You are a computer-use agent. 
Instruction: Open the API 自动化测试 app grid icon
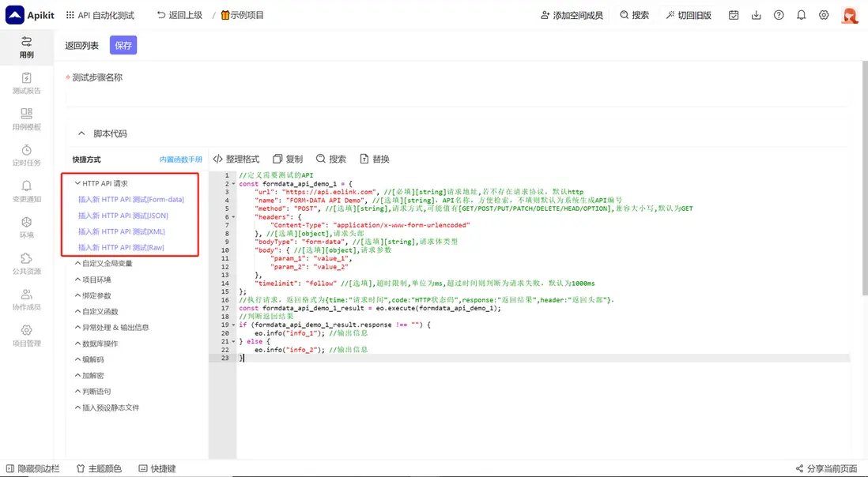click(x=70, y=15)
